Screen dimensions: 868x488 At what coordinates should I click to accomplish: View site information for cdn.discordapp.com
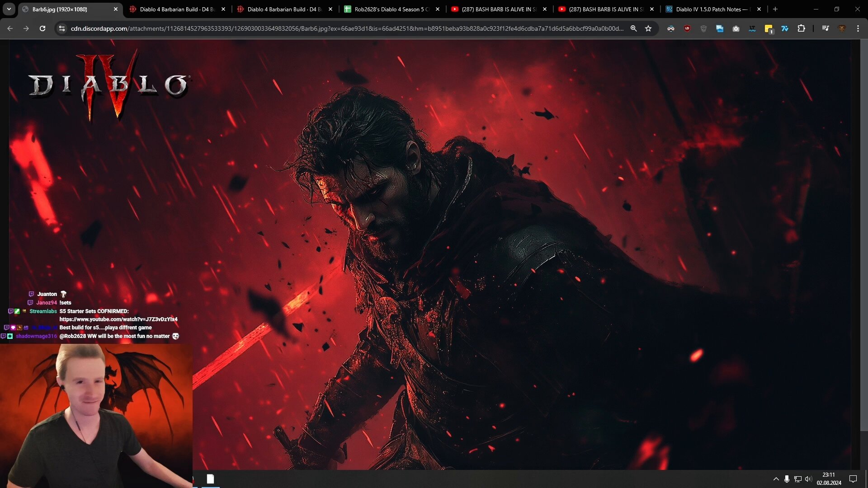[62, 28]
